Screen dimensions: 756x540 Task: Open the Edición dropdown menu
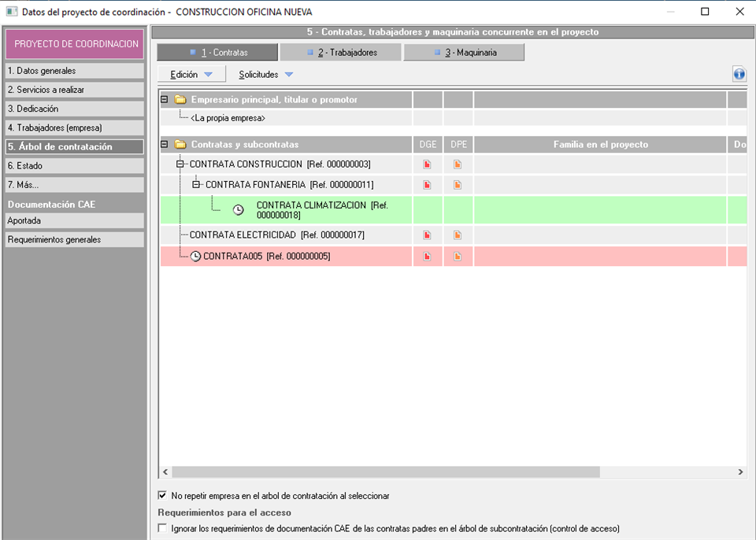click(191, 75)
